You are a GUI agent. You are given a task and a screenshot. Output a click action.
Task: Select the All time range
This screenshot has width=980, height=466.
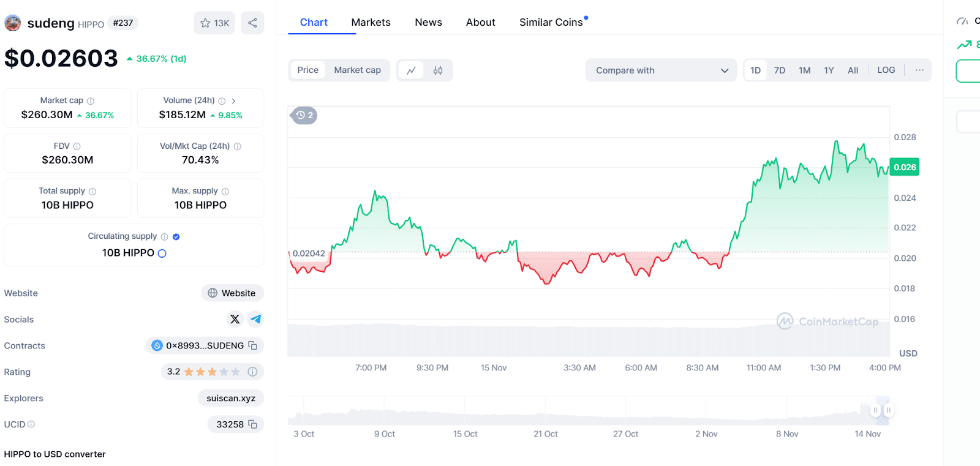click(x=853, y=70)
